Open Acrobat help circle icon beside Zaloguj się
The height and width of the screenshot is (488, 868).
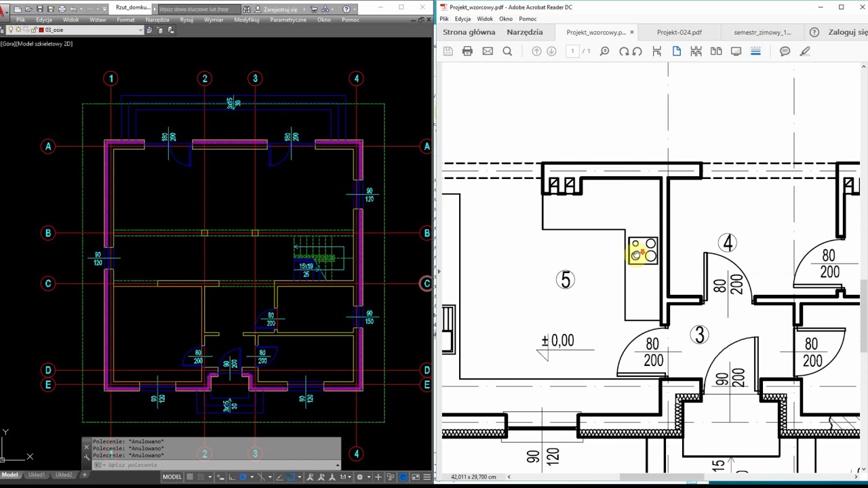(814, 32)
